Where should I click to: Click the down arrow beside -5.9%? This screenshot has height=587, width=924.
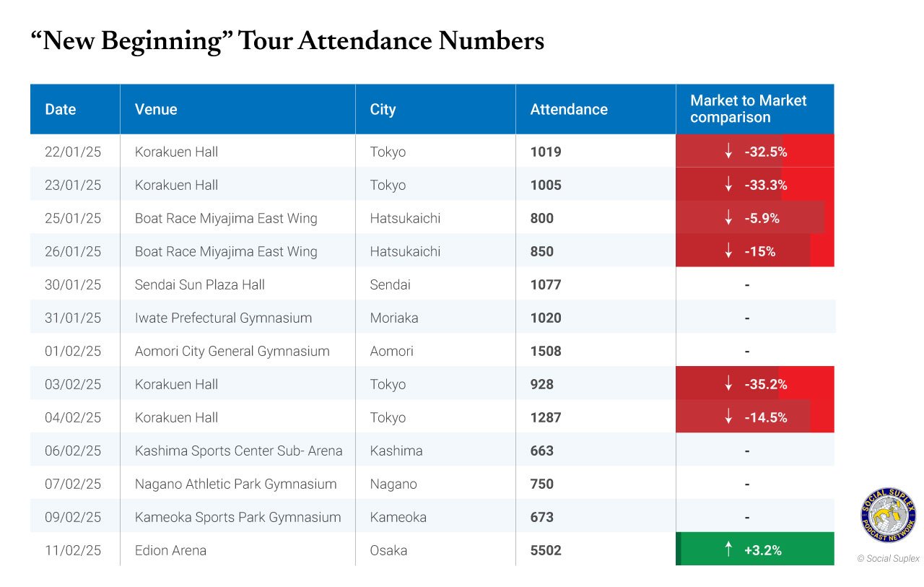click(x=728, y=218)
